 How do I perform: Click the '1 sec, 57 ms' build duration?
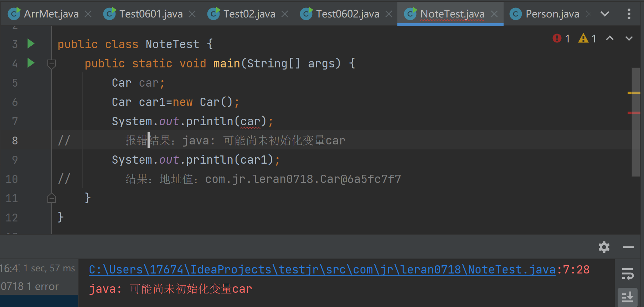(x=49, y=268)
